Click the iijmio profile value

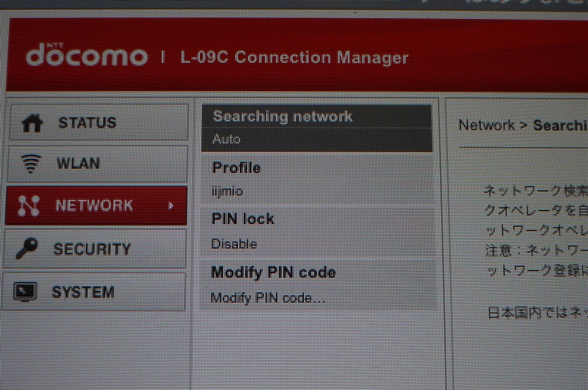[x=227, y=192]
